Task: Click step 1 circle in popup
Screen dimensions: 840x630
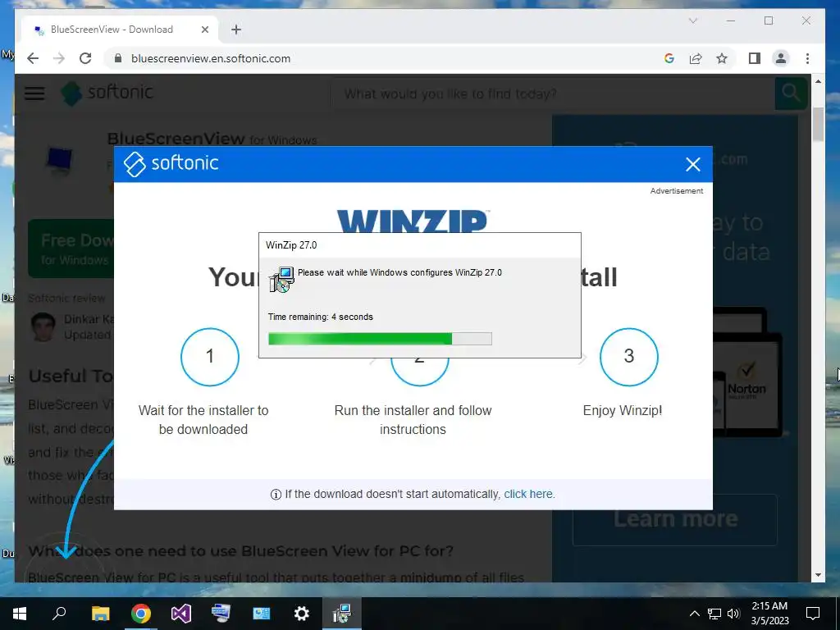Action: pos(210,357)
